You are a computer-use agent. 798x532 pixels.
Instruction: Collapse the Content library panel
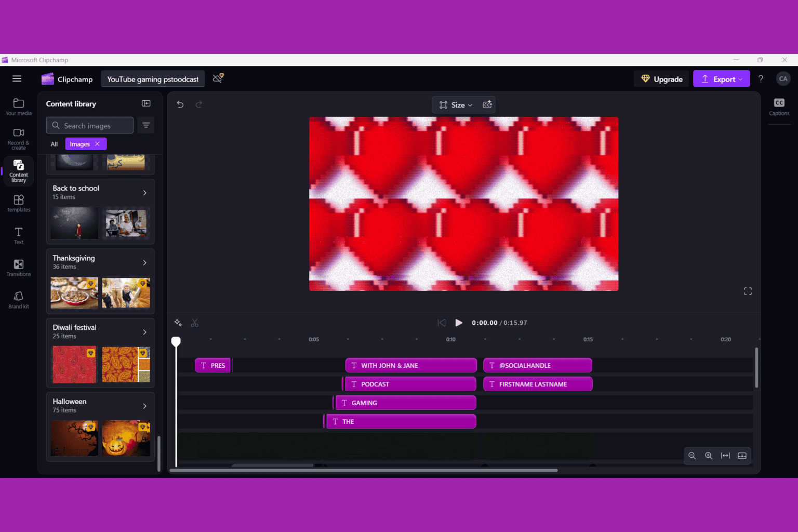coord(146,104)
